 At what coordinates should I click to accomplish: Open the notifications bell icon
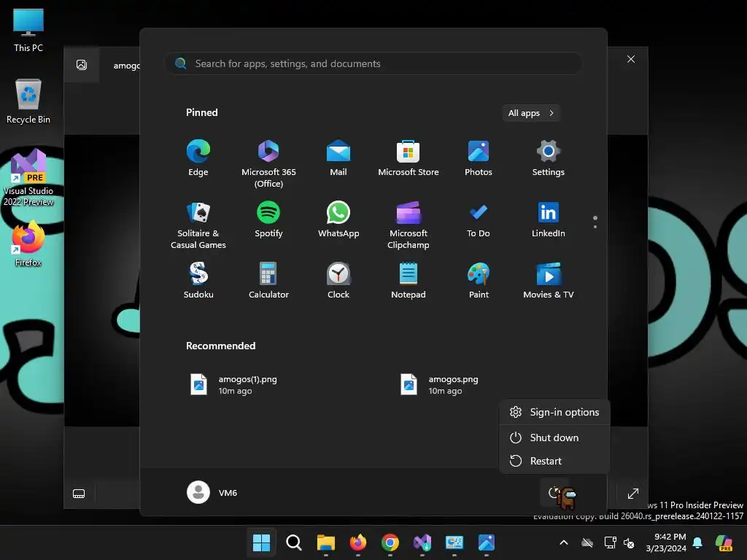coord(697,542)
